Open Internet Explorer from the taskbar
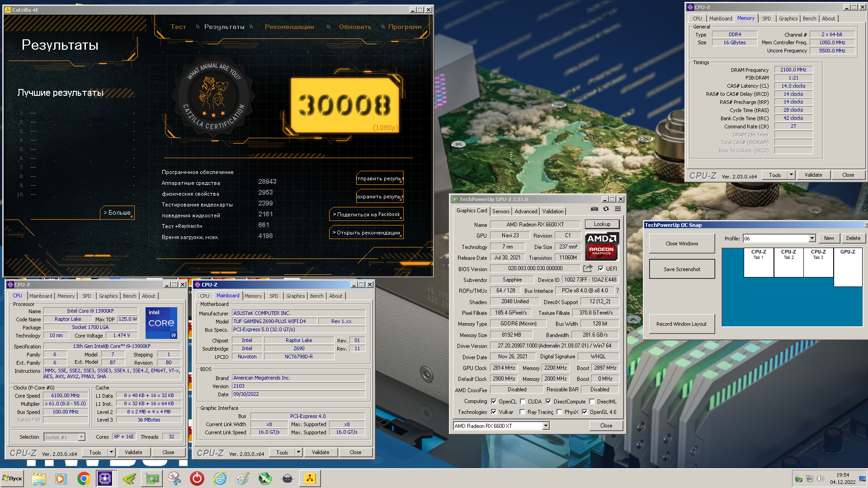Viewport: 868px width, 488px height. click(x=220, y=479)
